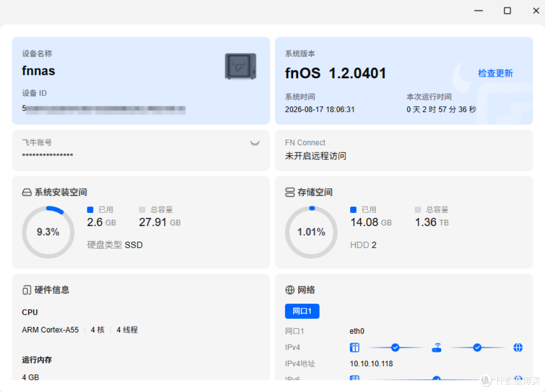The image size is (545, 392).
Task: Minimize the window
Action: 478,11
